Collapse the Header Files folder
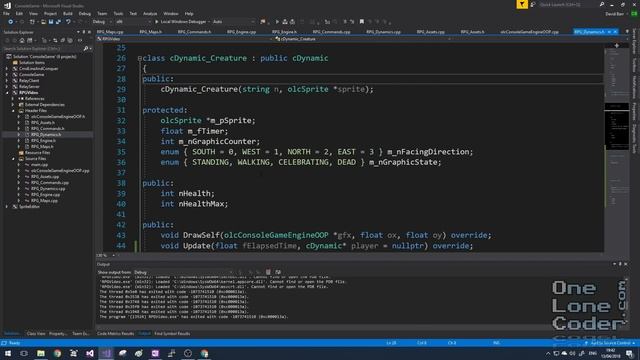The height and width of the screenshot is (360, 640). (x=13, y=111)
